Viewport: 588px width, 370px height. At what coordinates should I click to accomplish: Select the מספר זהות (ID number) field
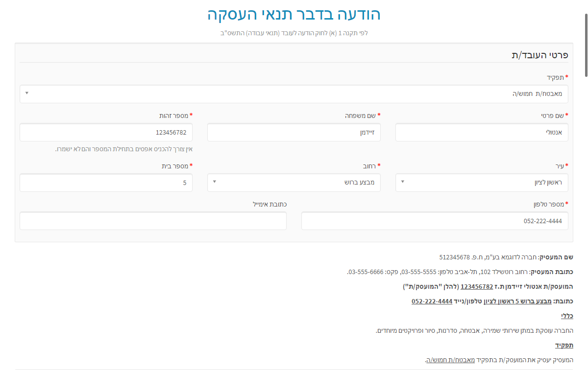[106, 132]
